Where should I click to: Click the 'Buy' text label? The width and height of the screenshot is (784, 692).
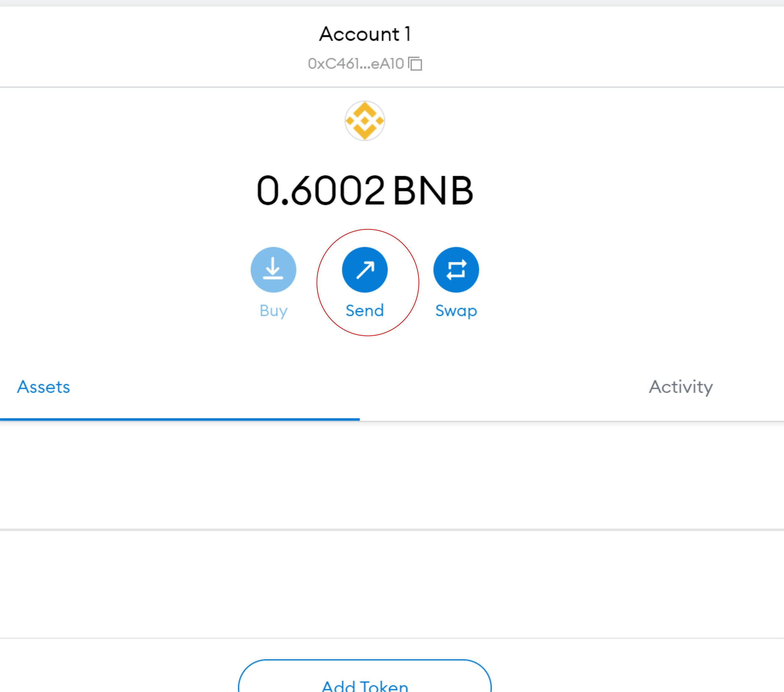click(x=273, y=311)
